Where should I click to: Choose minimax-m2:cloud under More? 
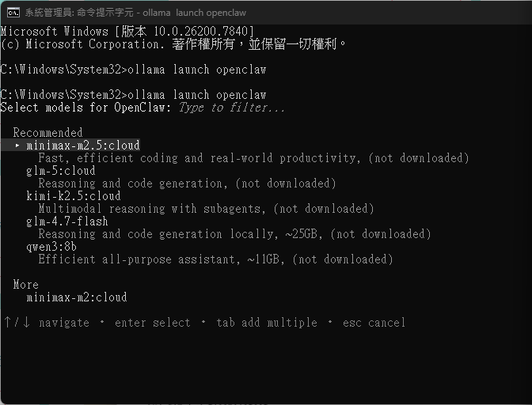click(76, 297)
